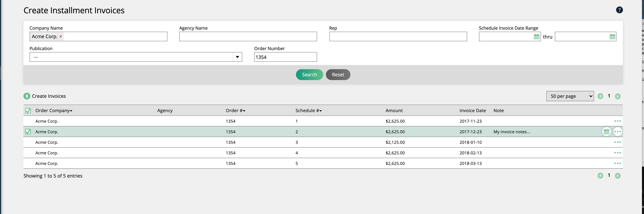Open the ellipsis actions for schedule 1 row
Image resolution: width=644 pixels, height=214 pixels.
[x=618, y=121]
